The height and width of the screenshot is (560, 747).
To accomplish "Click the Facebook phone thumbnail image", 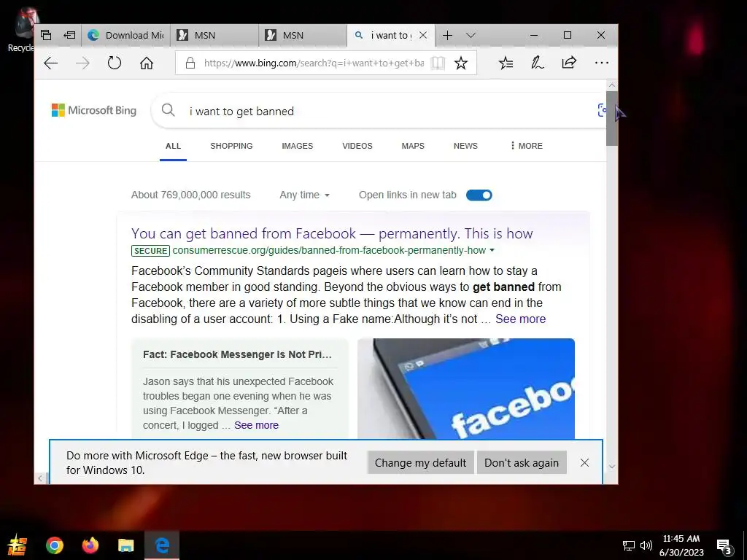I will click(466, 389).
